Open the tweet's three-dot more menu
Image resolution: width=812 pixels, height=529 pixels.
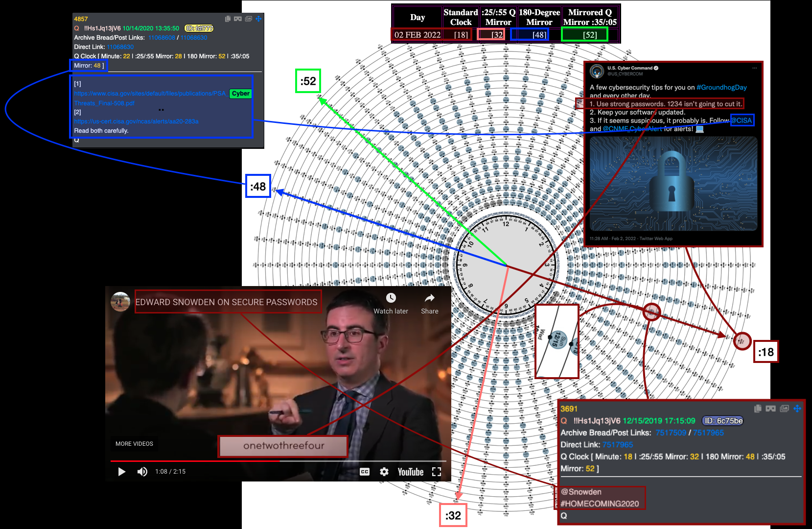tap(754, 68)
